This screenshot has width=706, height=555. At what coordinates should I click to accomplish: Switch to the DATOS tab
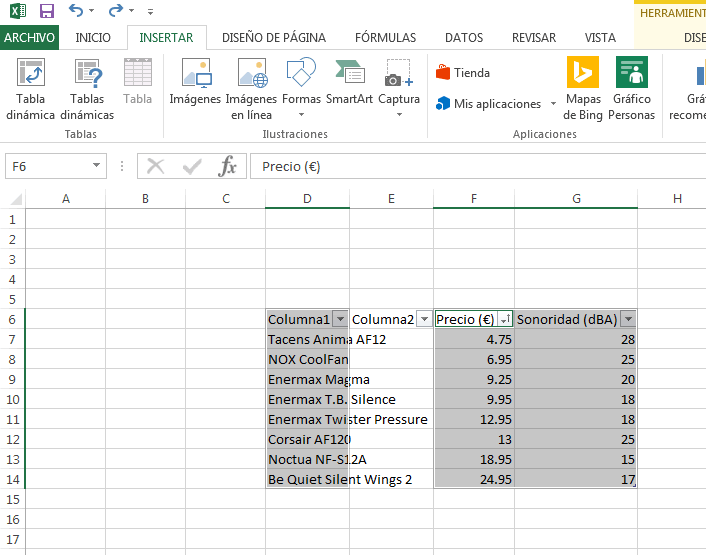(464, 37)
